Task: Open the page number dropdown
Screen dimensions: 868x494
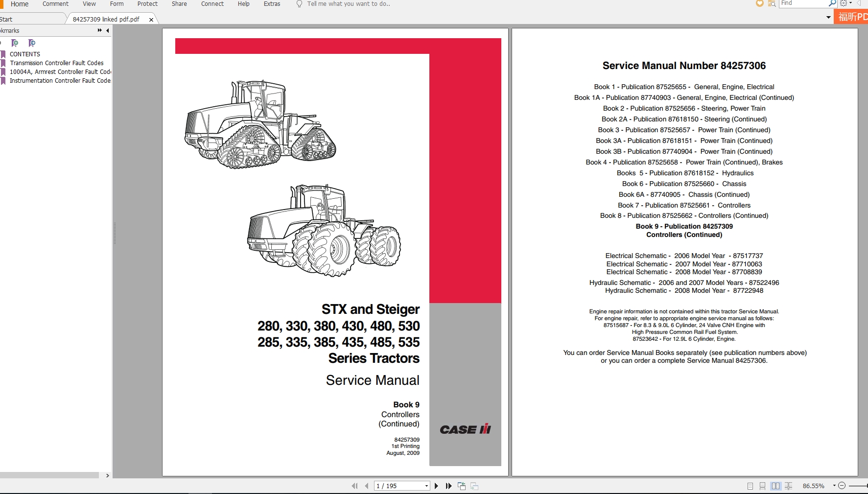Action: [x=426, y=486]
